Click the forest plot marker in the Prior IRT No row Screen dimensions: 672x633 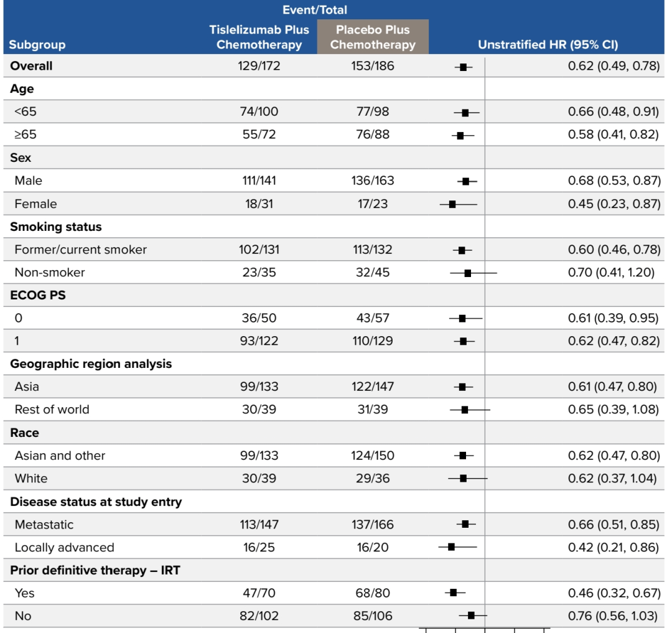(x=471, y=616)
